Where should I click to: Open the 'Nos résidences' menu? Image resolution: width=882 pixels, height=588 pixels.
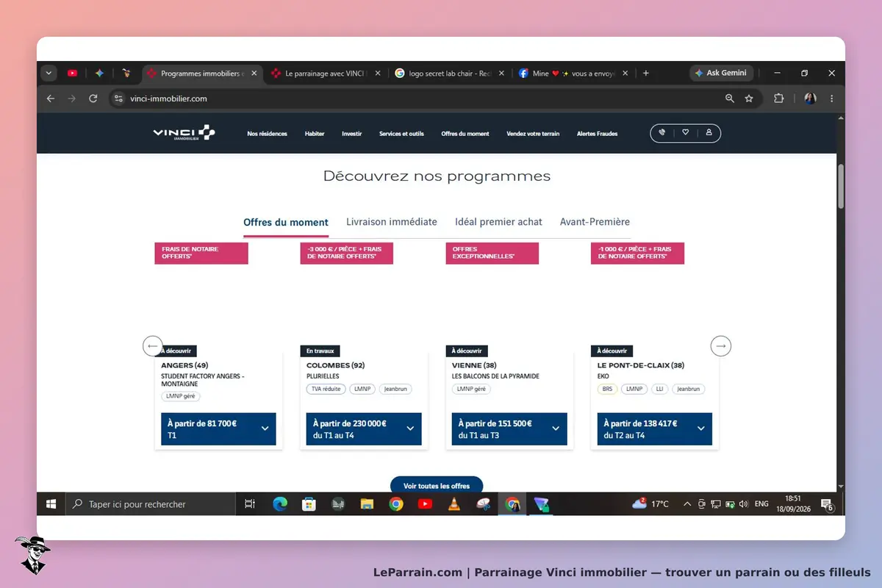coord(268,134)
